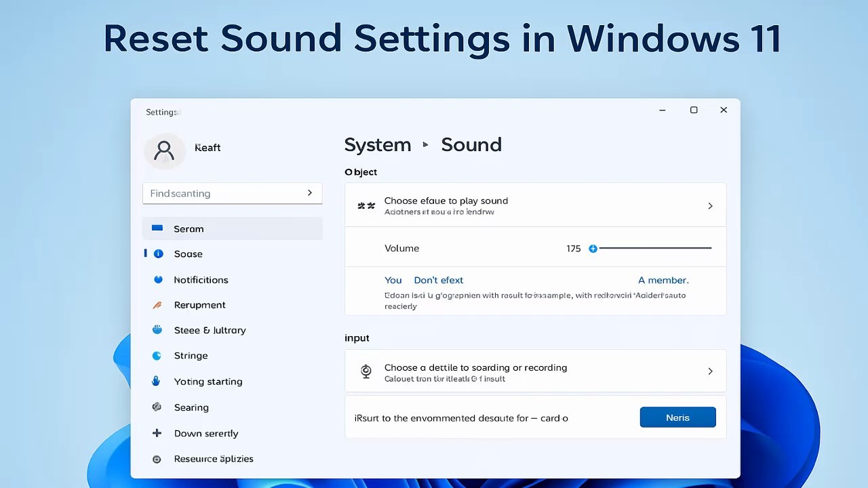
Task: Click the plus icon beside Down sererrtly
Action: 157,433
